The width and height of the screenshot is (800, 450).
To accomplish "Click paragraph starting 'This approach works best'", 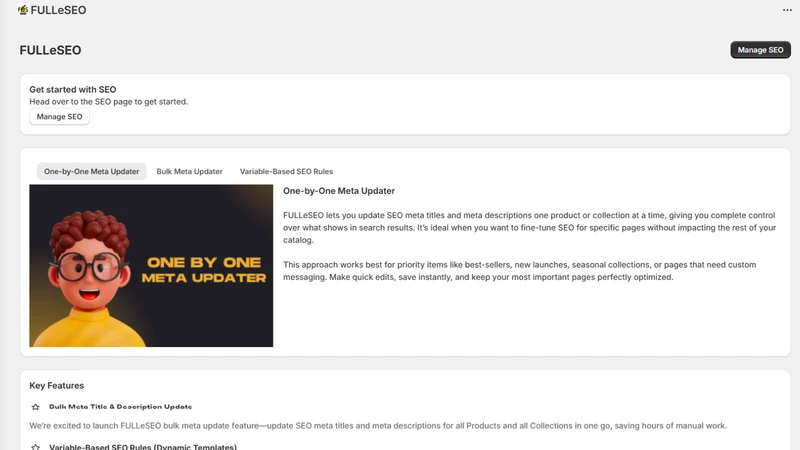I will (519, 271).
